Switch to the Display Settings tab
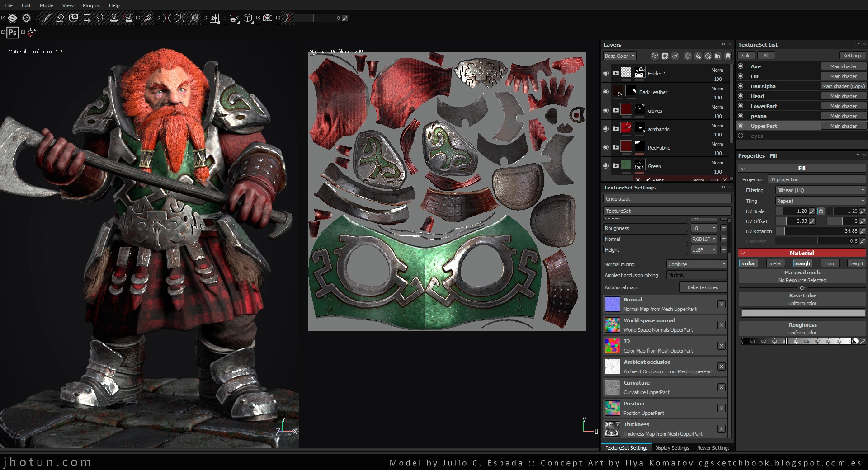The width and height of the screenshot is (868, 470). [x=672, y=448]
